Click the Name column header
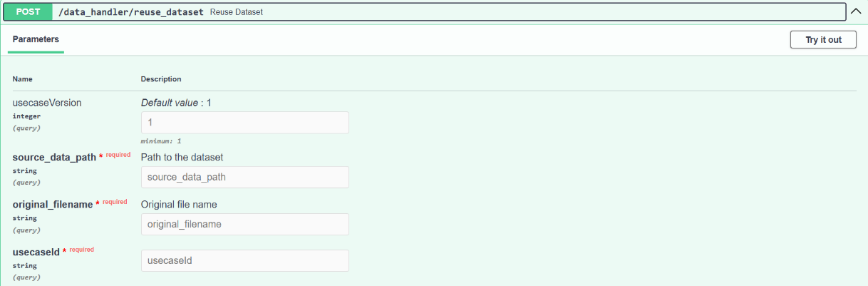The image size is (868, 286). click(23, 79)
